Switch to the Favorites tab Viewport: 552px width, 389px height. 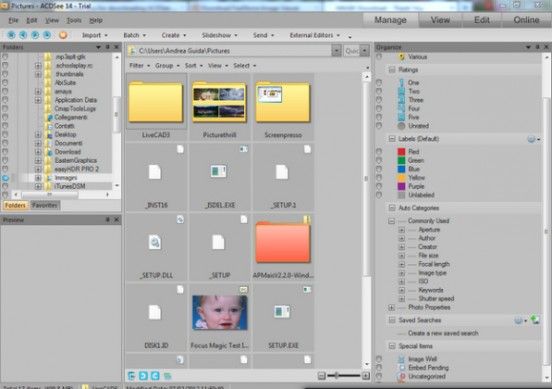coord(44,205)
